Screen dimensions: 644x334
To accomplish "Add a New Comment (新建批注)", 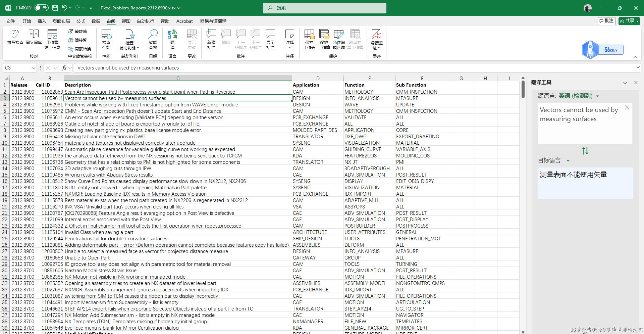I will [211, 39].
